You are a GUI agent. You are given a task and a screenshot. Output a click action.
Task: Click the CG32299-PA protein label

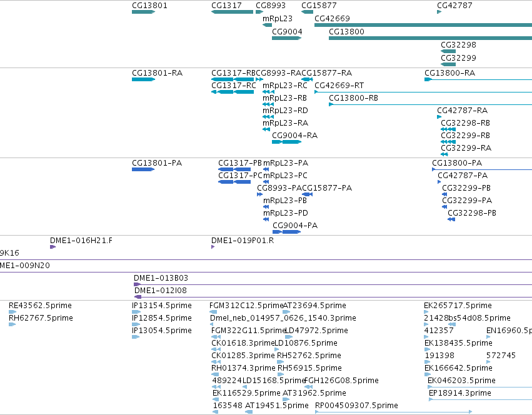tap(467, 201)
